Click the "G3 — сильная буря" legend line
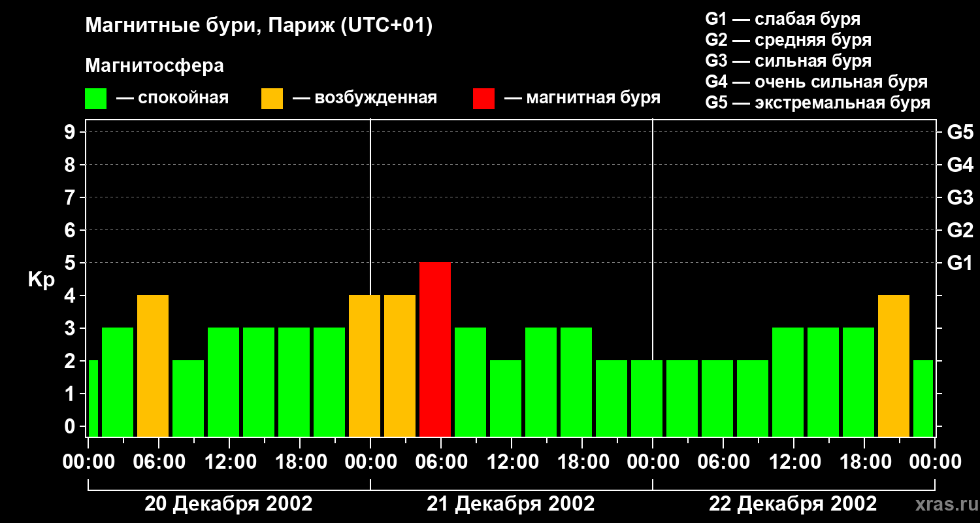This screenshot has height=523, width=980. 789,61
